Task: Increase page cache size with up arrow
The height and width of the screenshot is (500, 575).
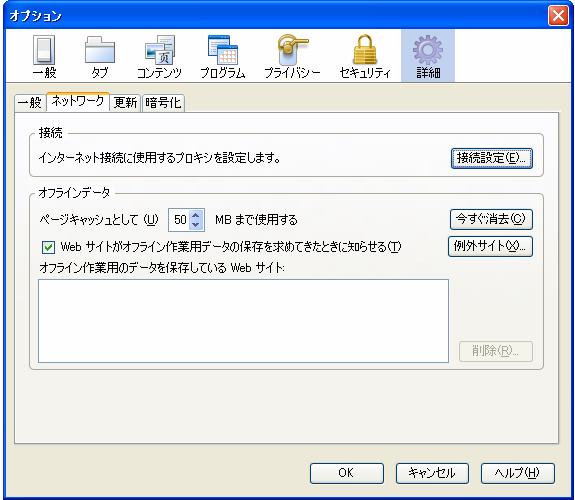Action: (x=196, y=216)
